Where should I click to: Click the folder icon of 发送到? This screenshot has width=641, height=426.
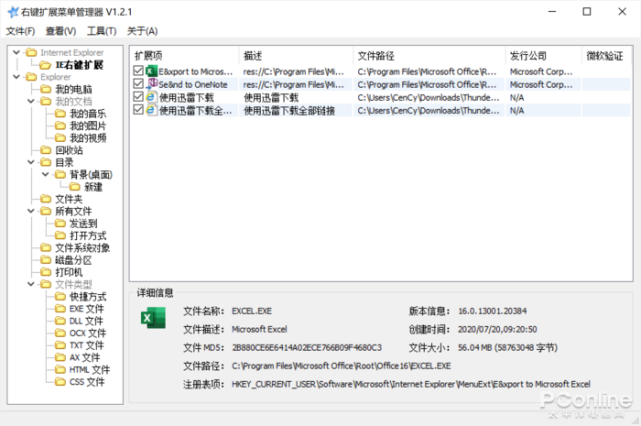pos(60,223)
